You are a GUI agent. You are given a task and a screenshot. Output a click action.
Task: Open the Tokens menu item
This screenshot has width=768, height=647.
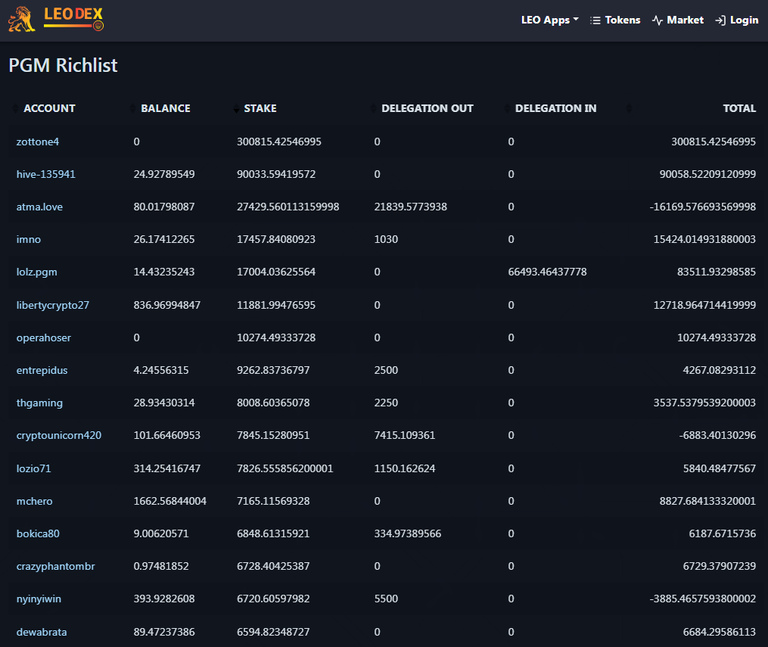[x=615, y=20]
